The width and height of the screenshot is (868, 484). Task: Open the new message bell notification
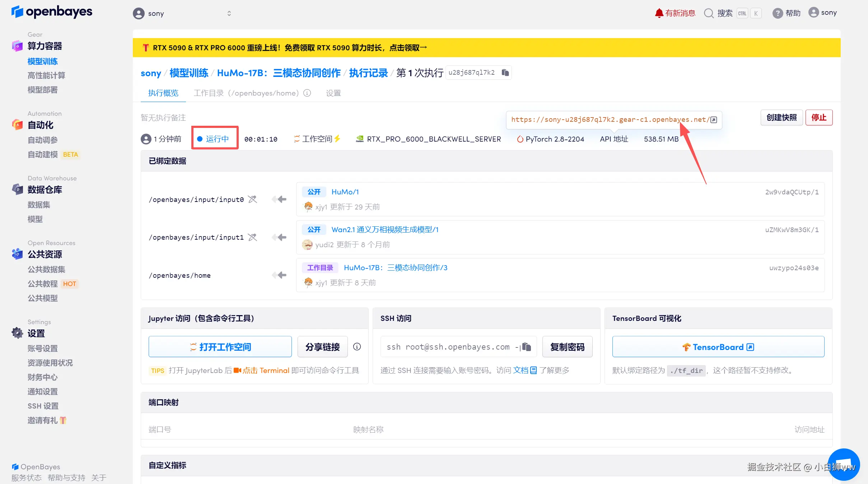pyautogui.click(x=675, y=13)
